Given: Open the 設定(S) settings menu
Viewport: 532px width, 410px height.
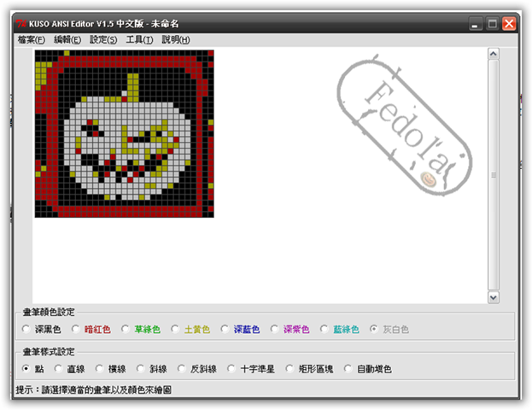Looking at the screenshot, I should click(x=103, y=39).
